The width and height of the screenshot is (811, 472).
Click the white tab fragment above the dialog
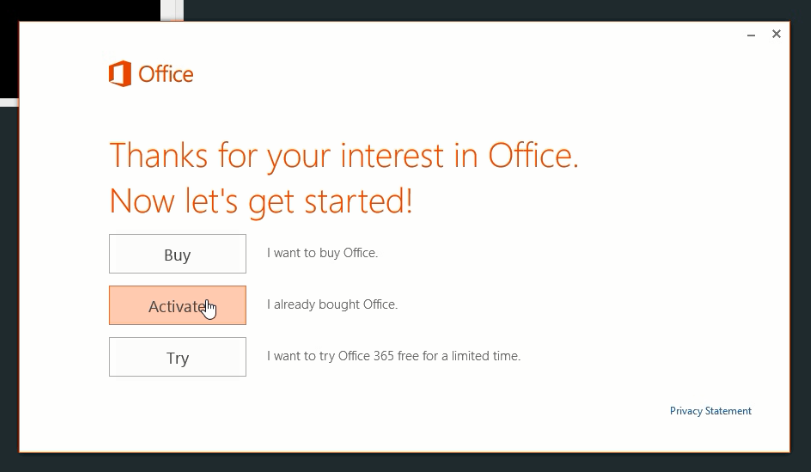(x=172, y=10)
